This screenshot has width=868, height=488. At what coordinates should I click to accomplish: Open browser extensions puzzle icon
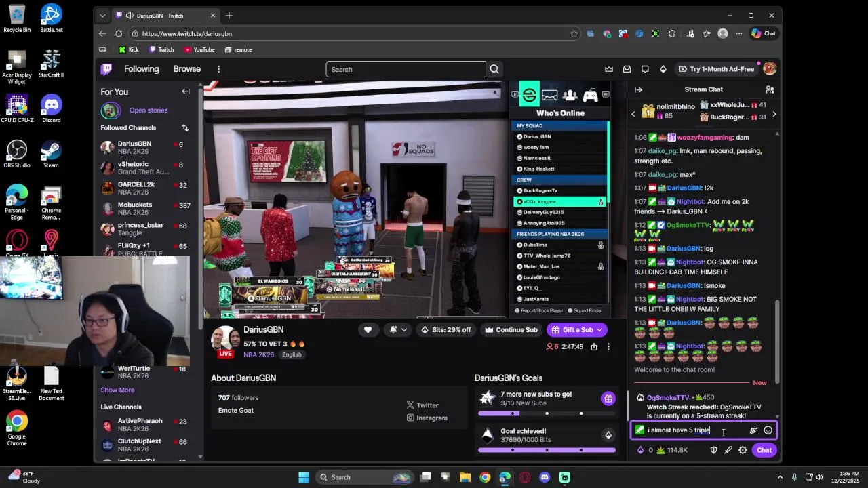[x=672, y=33]
